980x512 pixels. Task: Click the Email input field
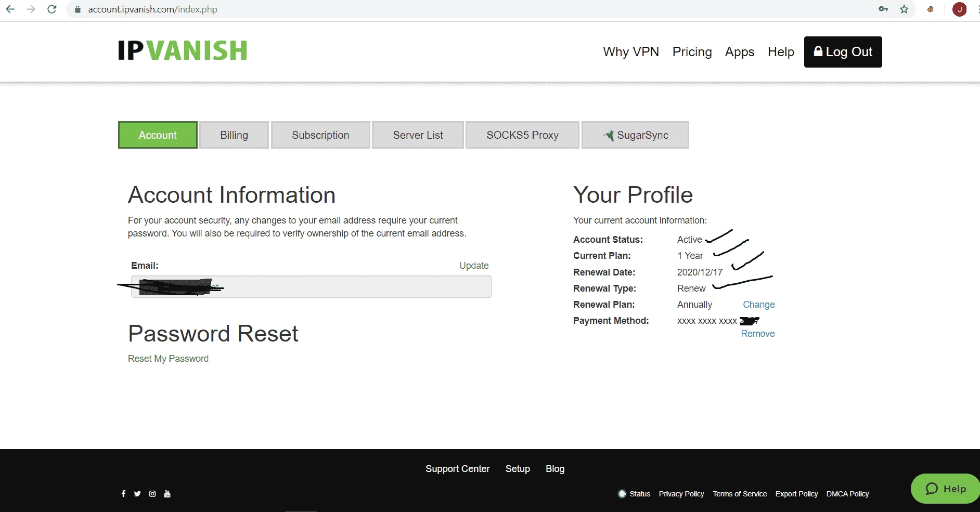[311, 287]
